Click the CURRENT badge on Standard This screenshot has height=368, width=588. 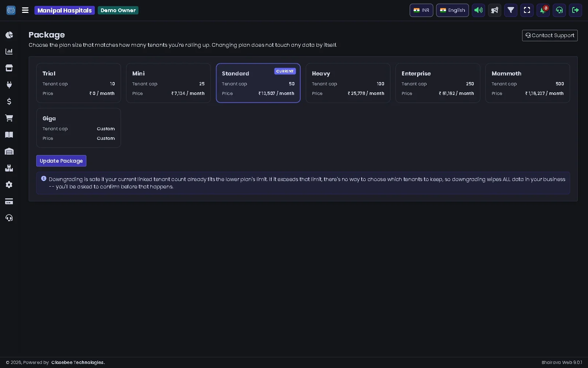point(285,71)
